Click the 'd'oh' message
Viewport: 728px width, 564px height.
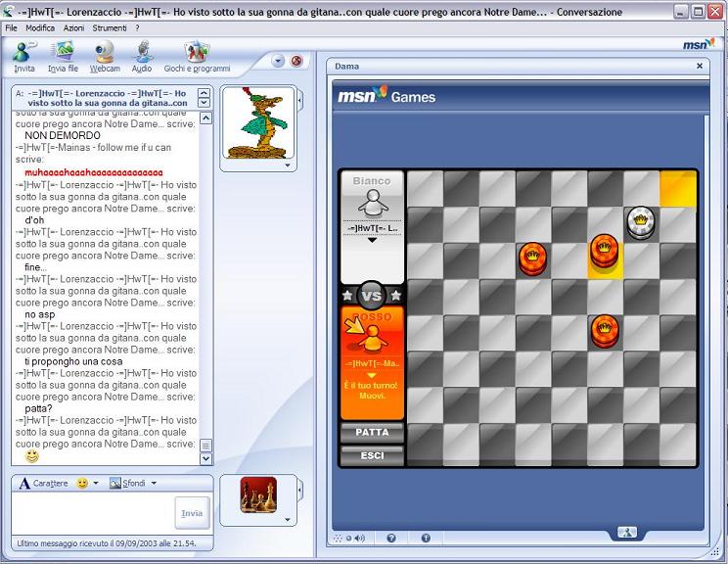click(34, 220)
